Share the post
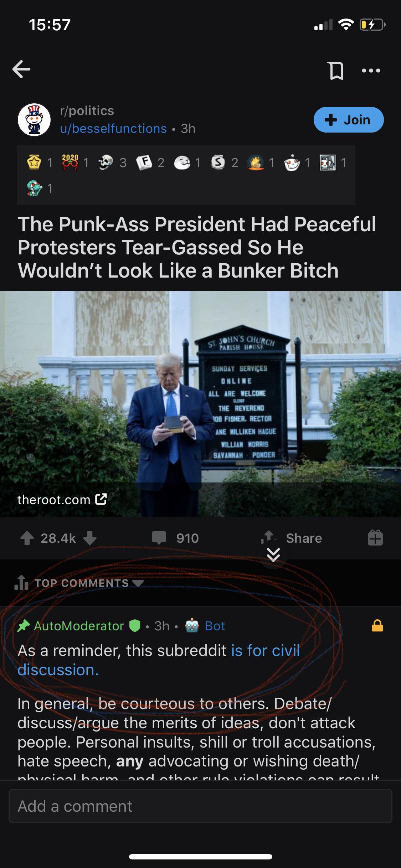 pos(292,538)
